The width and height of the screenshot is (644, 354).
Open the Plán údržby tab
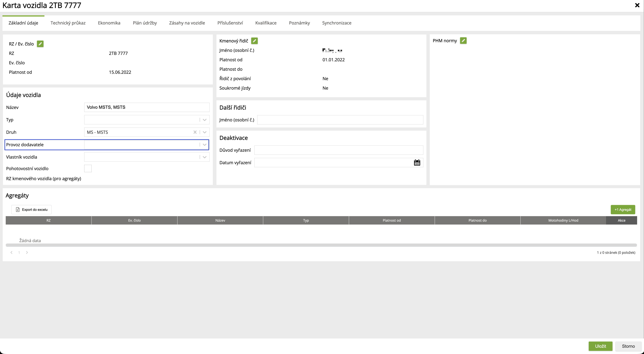(x=145, y=23)
